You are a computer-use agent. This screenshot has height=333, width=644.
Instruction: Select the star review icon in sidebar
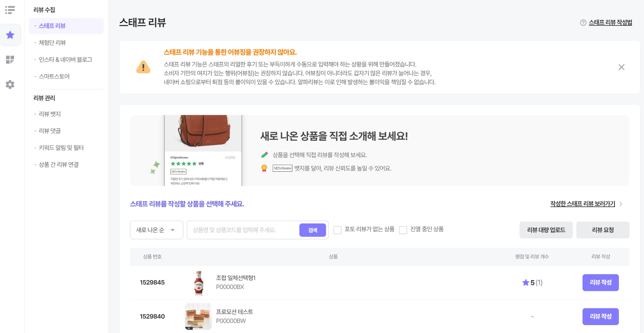click(10, 35)
